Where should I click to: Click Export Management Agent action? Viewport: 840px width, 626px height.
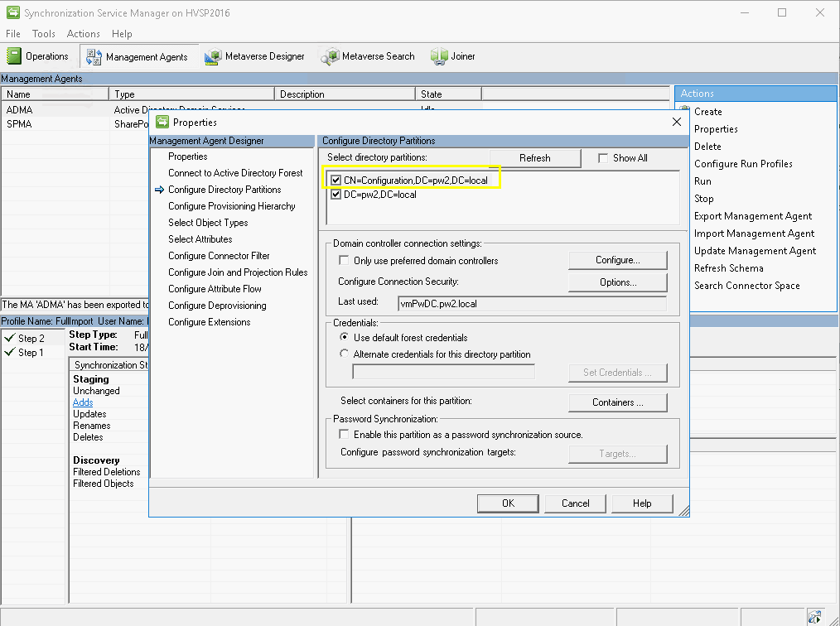tap(753, 216)
